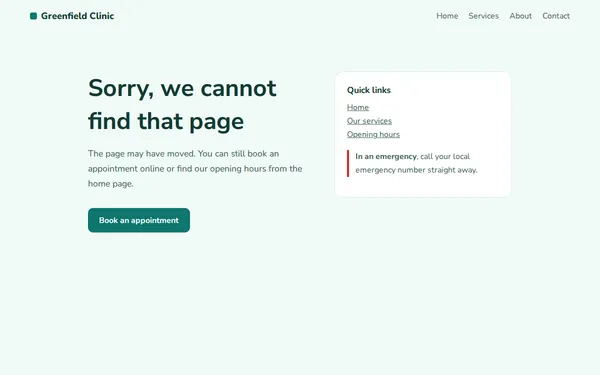Click the 'Quick links' card heading

coord(368,90)
